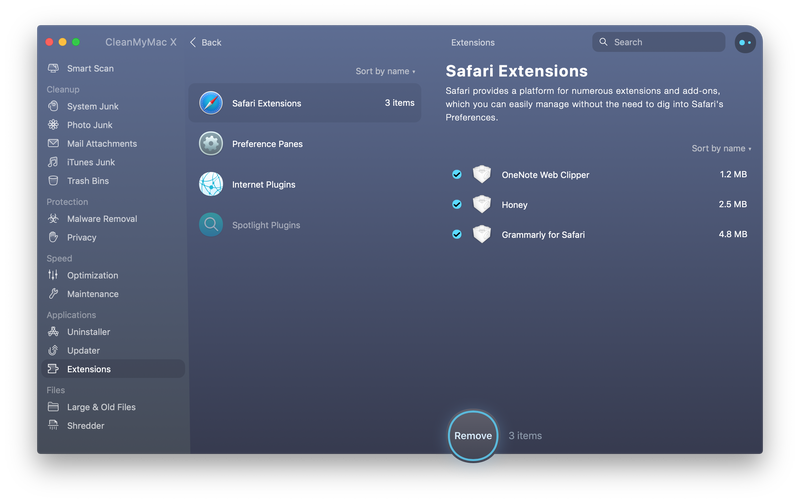
Task: Select the Honey extension name
Action: tap(514, 205)
